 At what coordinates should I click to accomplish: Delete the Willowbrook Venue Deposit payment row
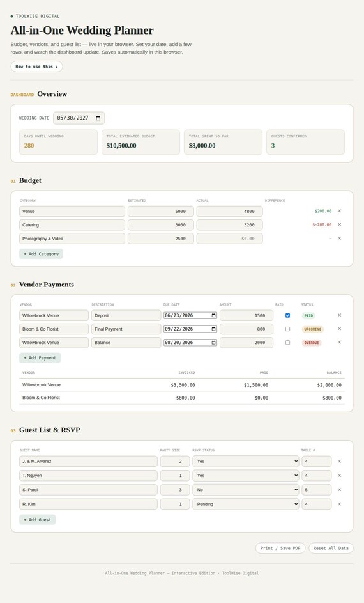[340, 315]
